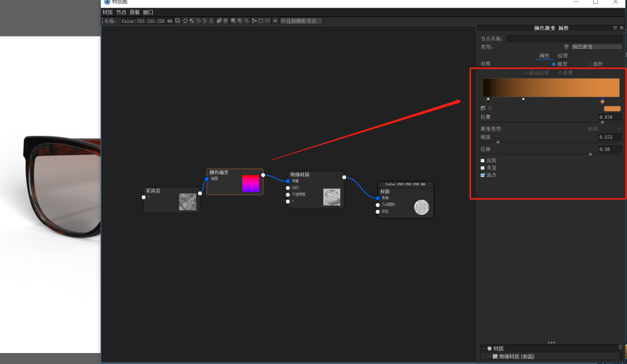Collapse the 材质 tree item
627x364 pixels.
[484, 348]
